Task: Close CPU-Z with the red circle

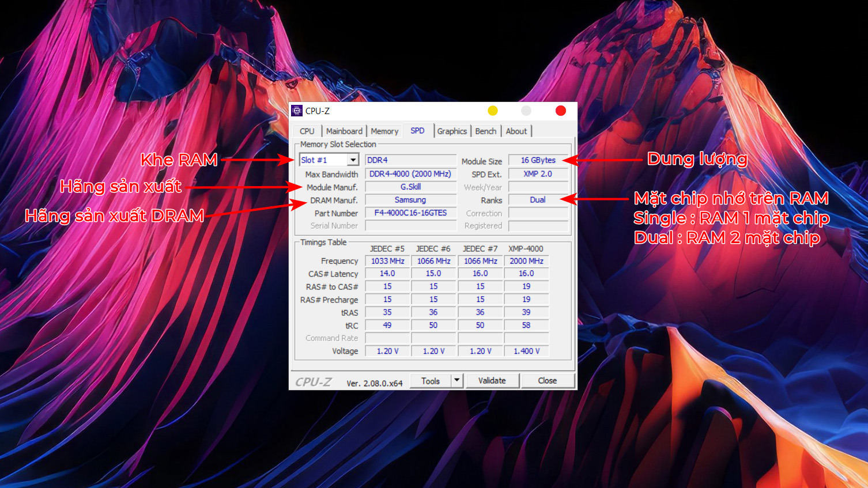Action: (560, 111)
